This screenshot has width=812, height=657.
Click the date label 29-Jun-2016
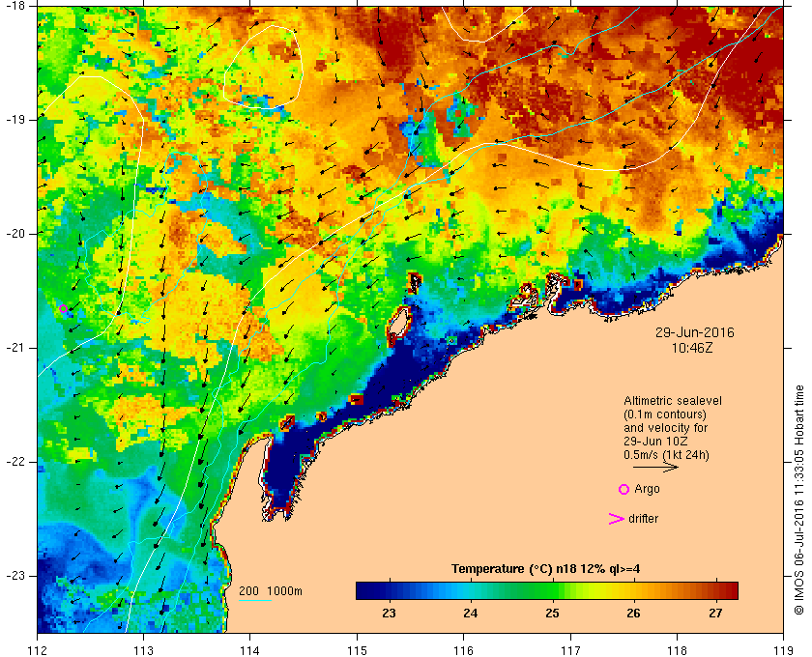[695, 332]
